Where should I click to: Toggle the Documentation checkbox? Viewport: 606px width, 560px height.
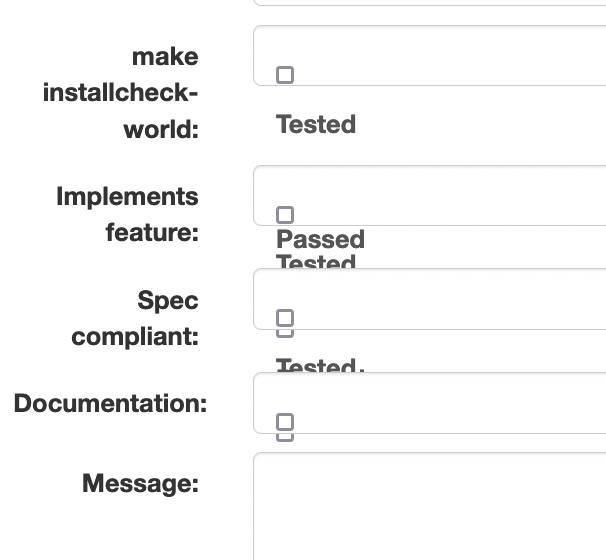285,422
